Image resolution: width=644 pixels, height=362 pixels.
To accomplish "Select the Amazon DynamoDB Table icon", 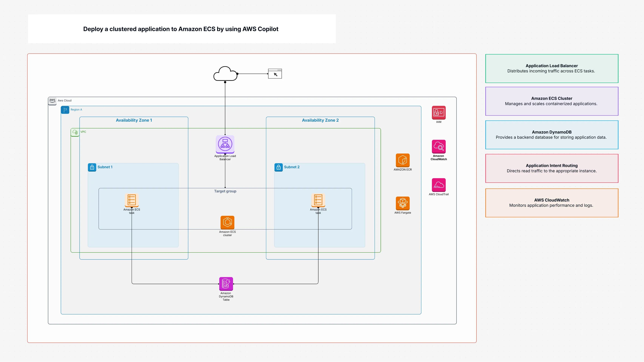I will coord(226,284).
